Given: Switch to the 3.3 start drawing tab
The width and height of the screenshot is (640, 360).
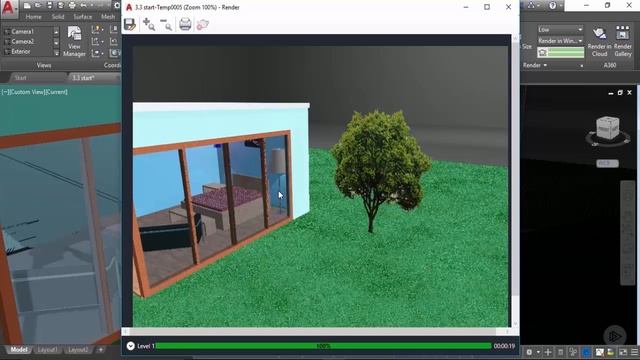Looking at the screenshot, I should coord(84,78).
